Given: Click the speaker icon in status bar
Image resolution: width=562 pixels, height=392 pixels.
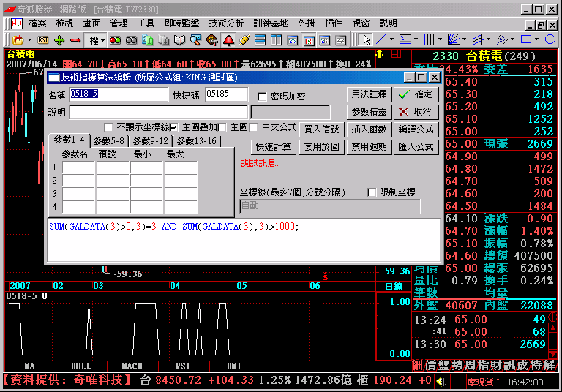Looking at the screenshot, I should point(441,381).
